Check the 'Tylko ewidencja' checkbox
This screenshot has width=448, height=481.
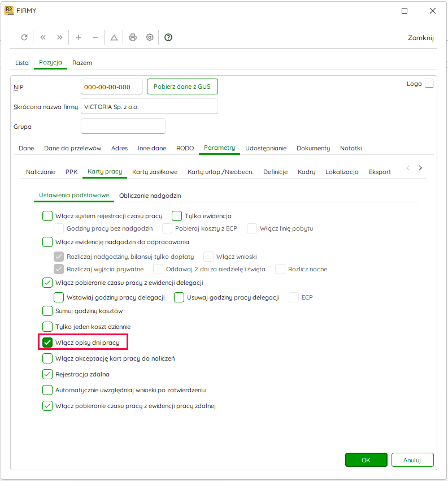tap(177, 216)
